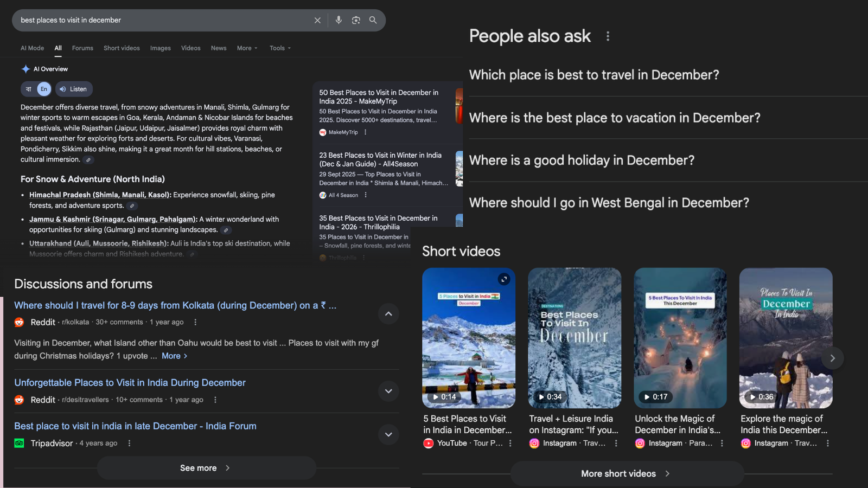Screen dimensions: 868x488
Task: Select the Forums tab
Action: point(82,48)
